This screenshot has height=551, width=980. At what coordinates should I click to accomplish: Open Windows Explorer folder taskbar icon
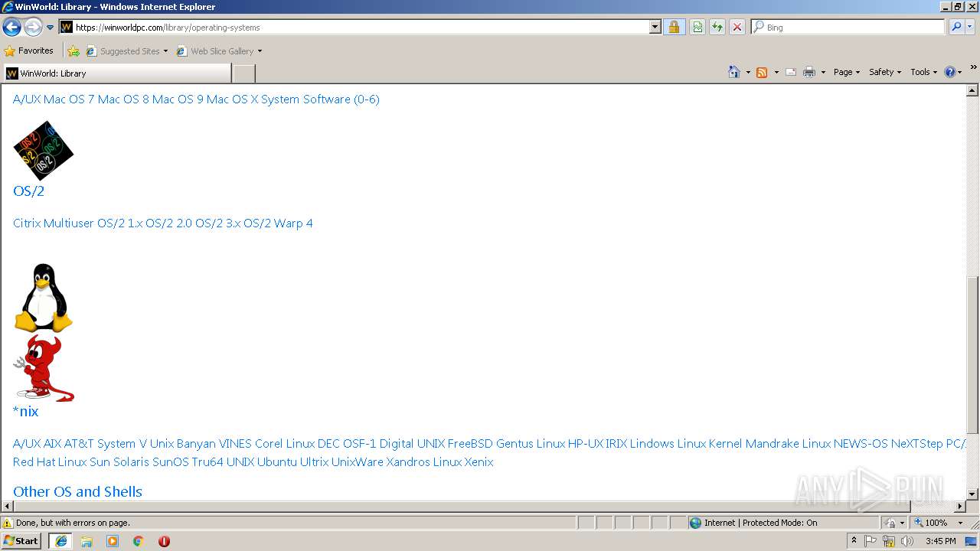87,541
